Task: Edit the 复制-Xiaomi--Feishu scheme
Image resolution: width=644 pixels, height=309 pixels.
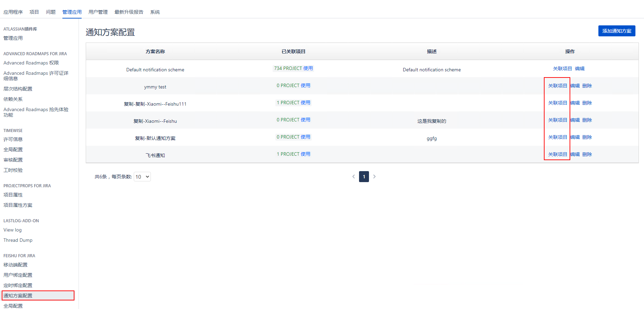Action: (x=575, y=120)
